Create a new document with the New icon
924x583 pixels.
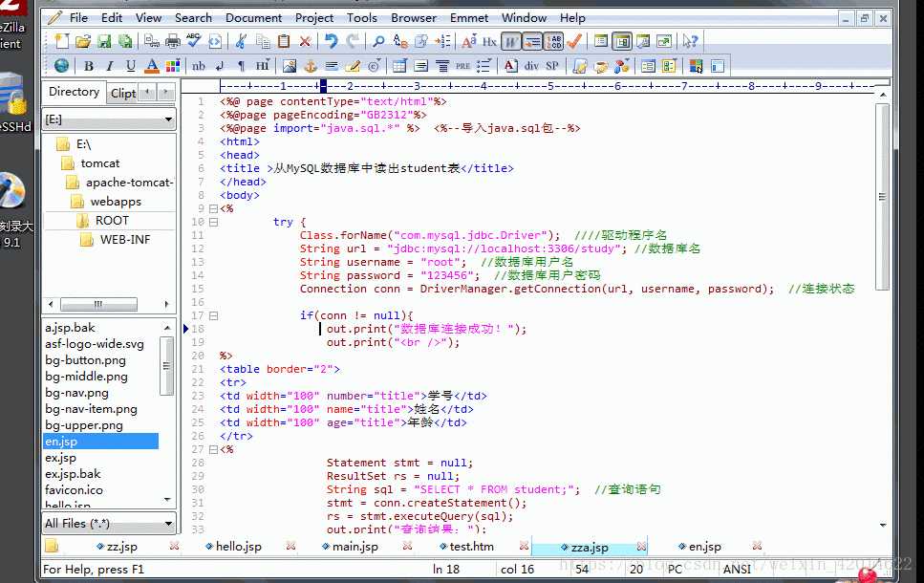tap(62, 41)
